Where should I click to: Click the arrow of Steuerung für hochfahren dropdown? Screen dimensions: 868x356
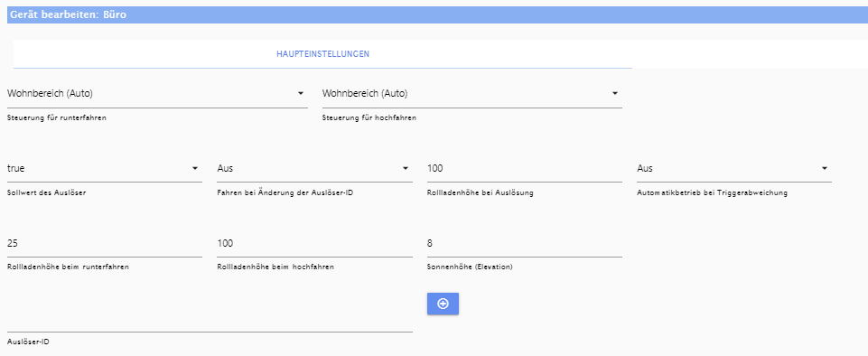(614, 93)
